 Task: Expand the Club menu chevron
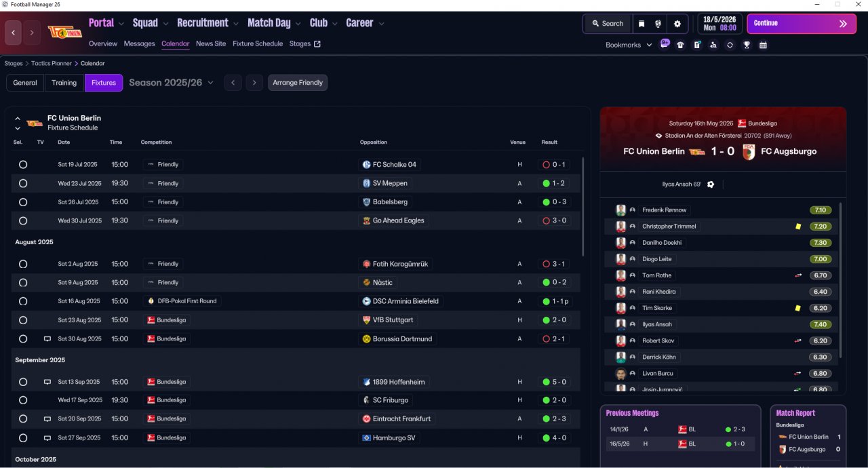click(x=335, y=24)
